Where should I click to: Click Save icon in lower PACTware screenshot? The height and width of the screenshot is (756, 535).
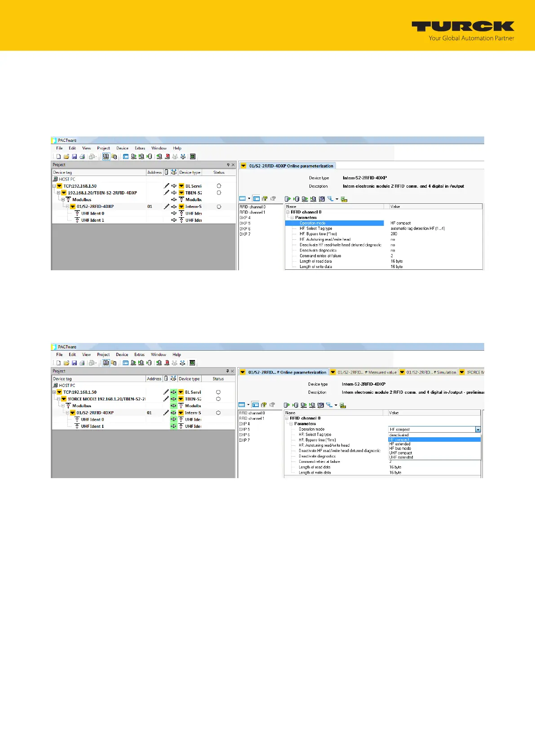[x=75, y=363]
